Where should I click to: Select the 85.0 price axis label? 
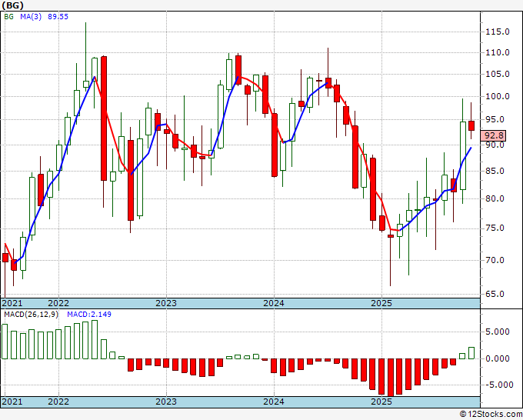[495, 171]
